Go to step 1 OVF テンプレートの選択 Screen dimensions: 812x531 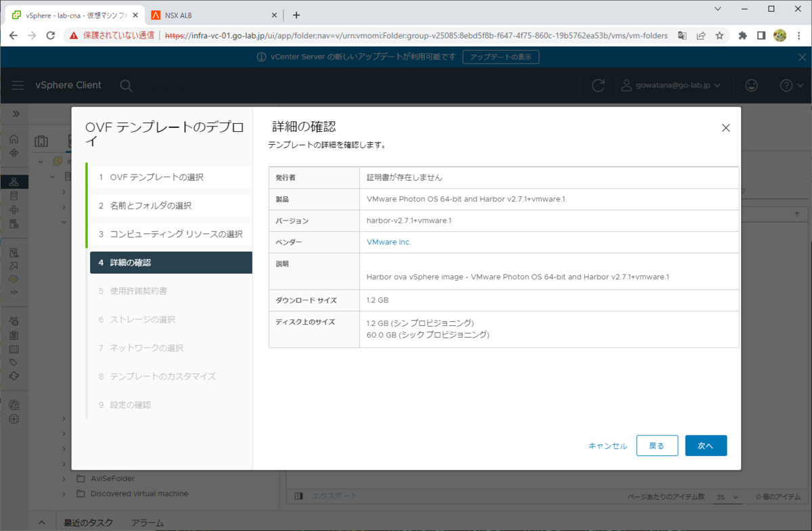170,177
